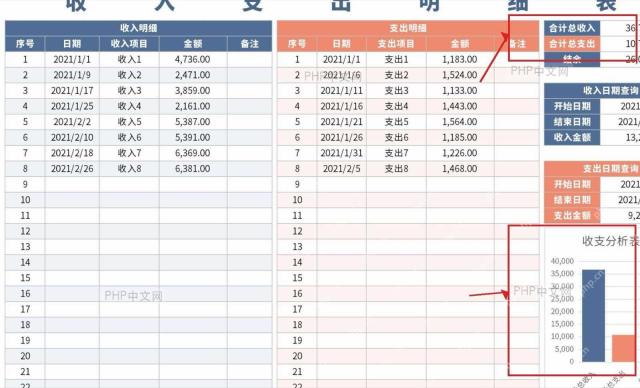Select the amount 6,381.00
This screenshot has width=640, height=388.
193,169
